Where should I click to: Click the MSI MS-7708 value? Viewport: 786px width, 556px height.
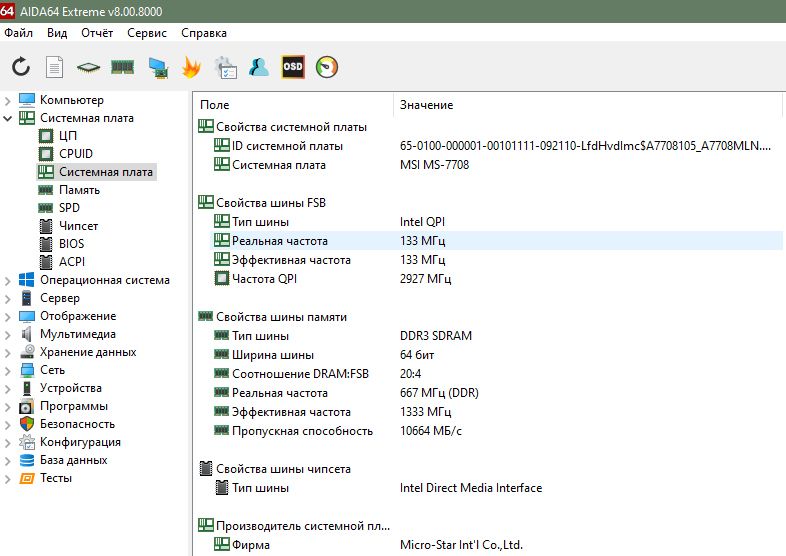(435, 165)
